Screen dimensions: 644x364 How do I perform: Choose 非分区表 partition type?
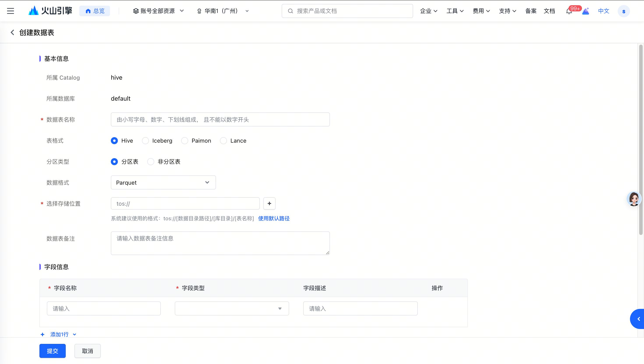[151, 162]
